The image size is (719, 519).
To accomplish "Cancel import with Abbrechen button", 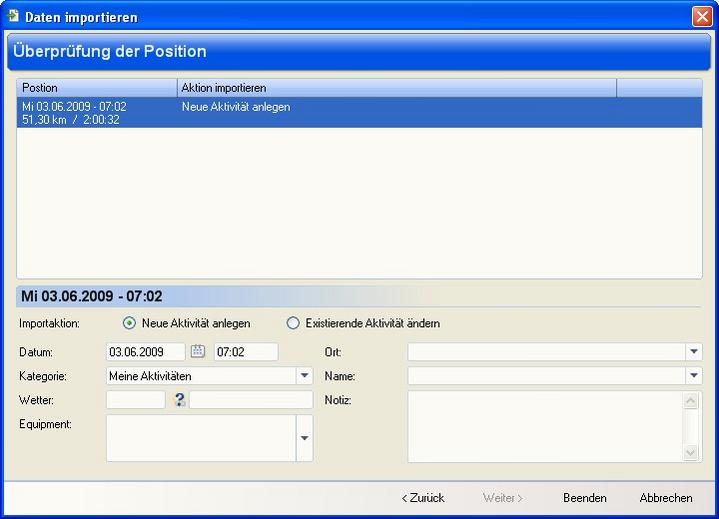I will tap(666, 497).
